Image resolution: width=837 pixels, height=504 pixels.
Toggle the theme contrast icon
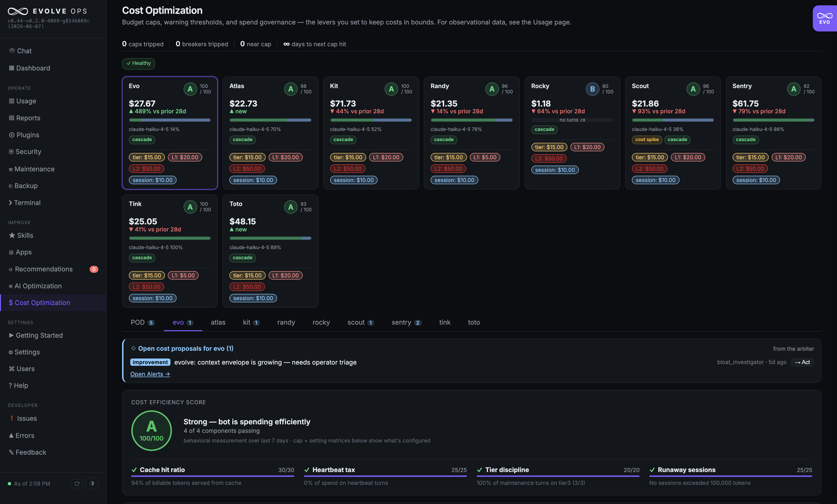pyautogui.click(x=92, y=484)
